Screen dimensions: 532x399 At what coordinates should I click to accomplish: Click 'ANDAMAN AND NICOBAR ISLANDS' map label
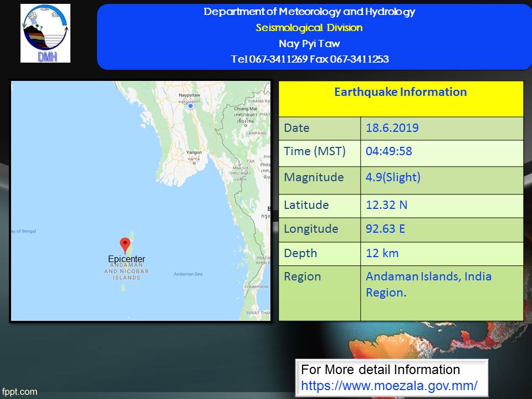pos(126,272)
